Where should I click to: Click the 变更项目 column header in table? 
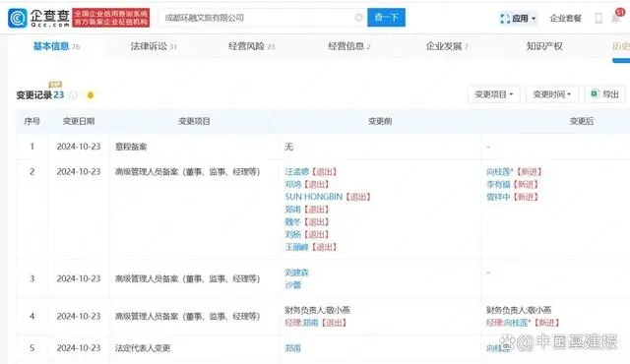(x=194, y=121)
